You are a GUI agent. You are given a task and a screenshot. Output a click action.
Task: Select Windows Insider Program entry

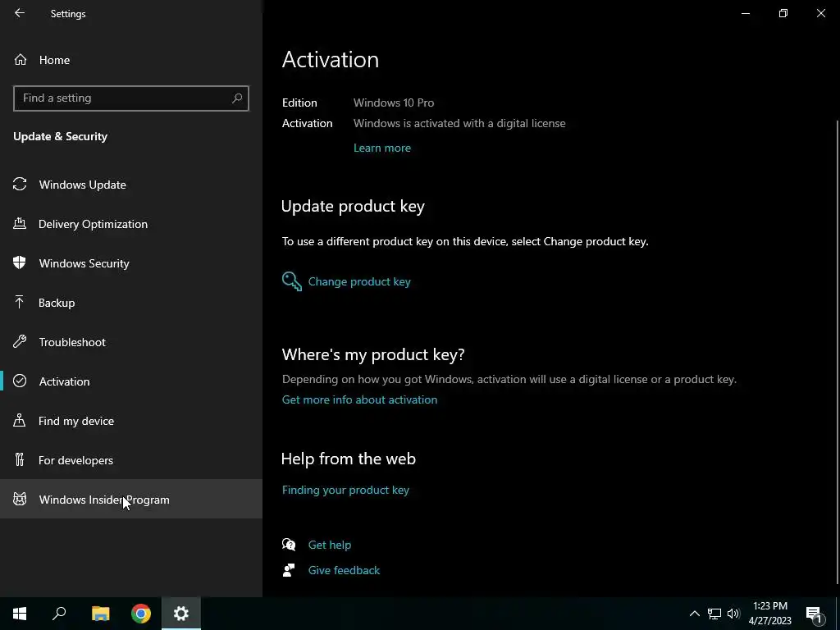tap(131, 500)
